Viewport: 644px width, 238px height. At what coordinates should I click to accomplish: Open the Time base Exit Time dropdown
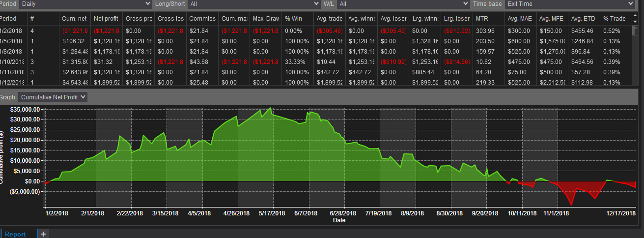click(570, 4)
